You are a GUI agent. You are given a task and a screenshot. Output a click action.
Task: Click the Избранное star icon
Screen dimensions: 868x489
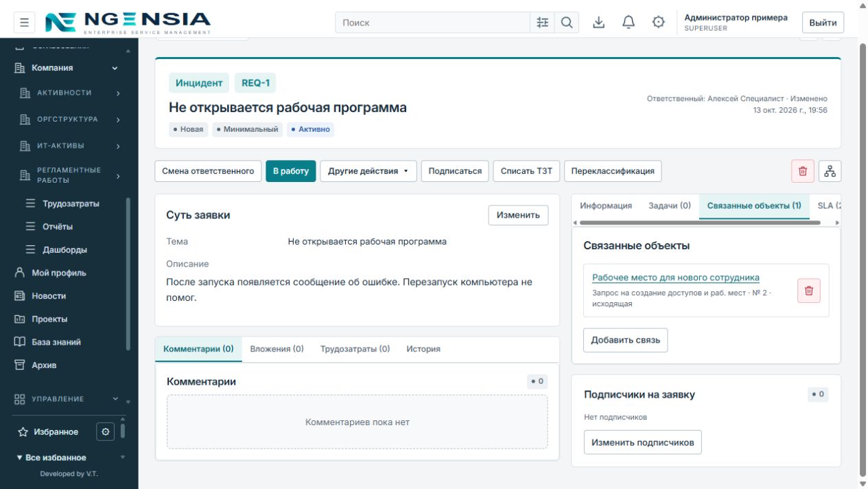23,432
